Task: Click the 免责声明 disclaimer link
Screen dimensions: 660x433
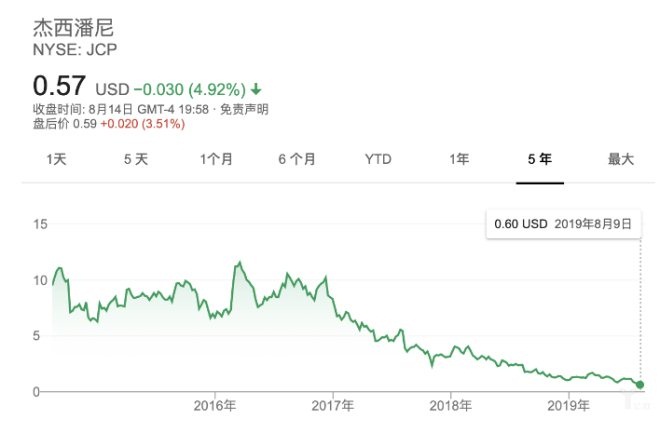Action: click(x=244, y=108)
